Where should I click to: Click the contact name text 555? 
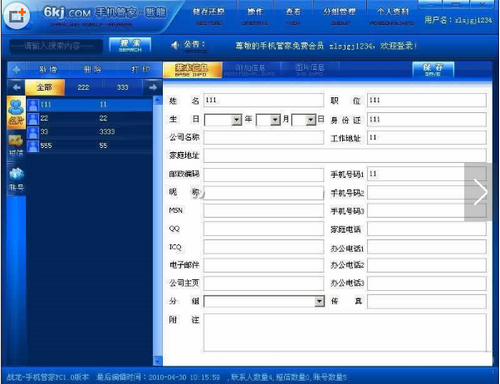click(46, 146)
